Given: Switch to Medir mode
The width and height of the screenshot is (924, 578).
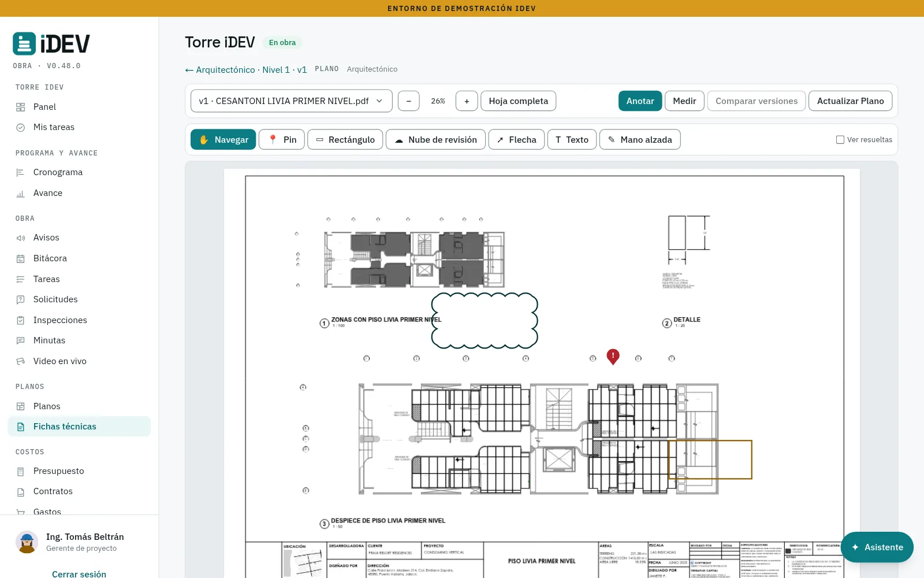Looking at the screenshot, I should click(x=684, y=101).
